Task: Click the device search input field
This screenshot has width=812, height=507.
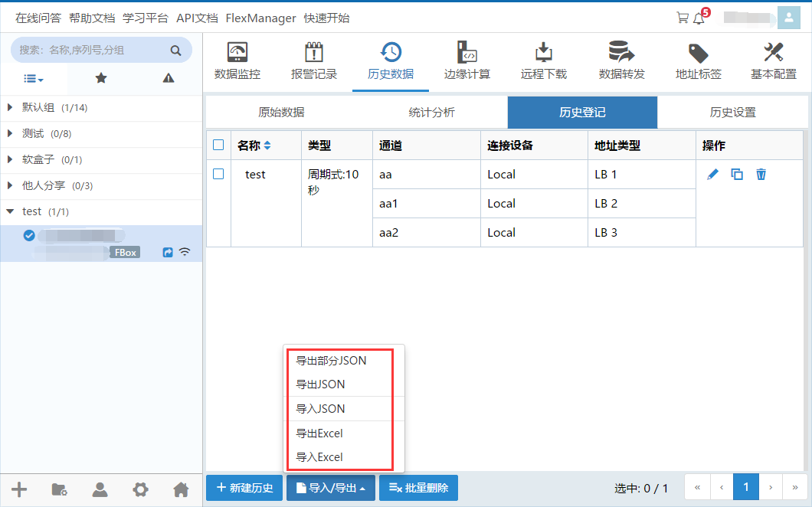Action: coord(92,51)
